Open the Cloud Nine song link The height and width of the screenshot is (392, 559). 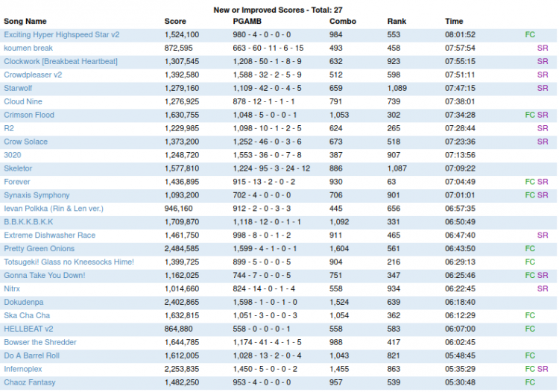23,101
